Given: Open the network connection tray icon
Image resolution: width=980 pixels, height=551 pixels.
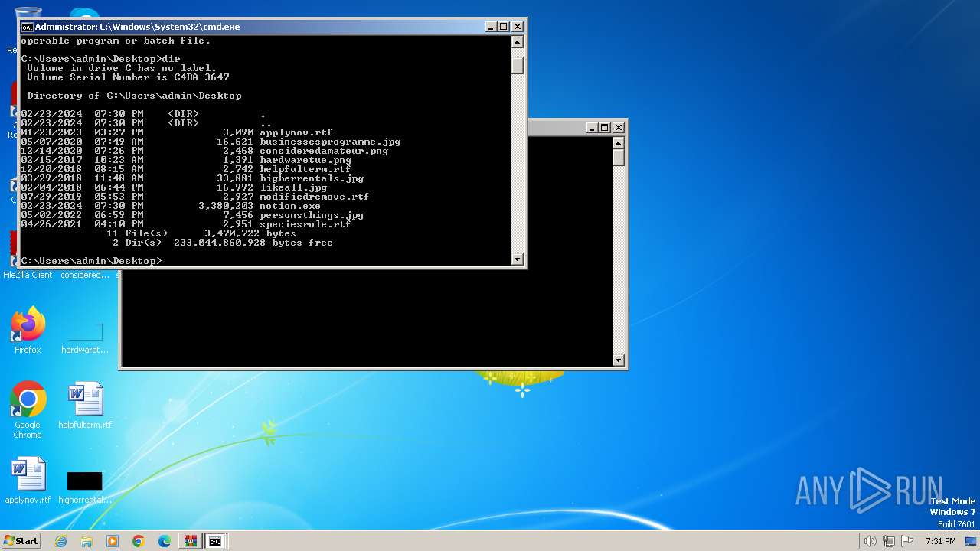Looking at the screenshot, I should tap(889, 541).
